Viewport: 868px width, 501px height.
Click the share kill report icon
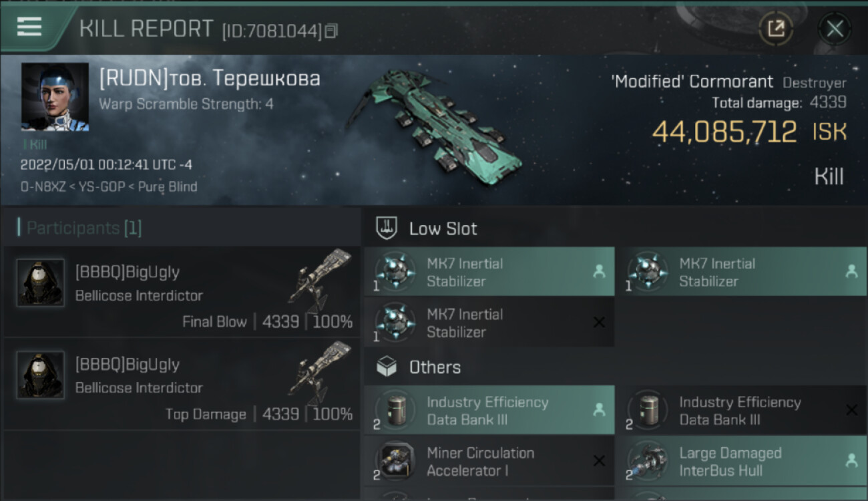tap(776, 29)
